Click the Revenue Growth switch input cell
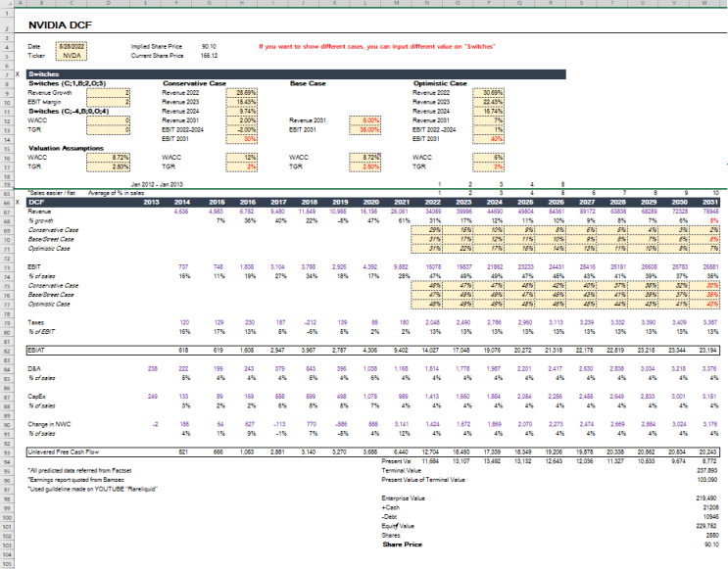Image resolution: width=728 pixels, height=569 pixels. tap(108, 93)
